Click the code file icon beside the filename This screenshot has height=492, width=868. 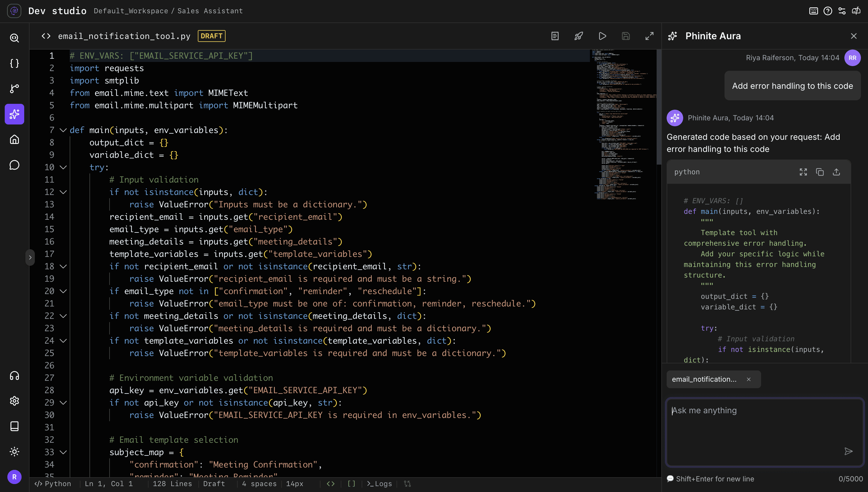tap(46, 36)
